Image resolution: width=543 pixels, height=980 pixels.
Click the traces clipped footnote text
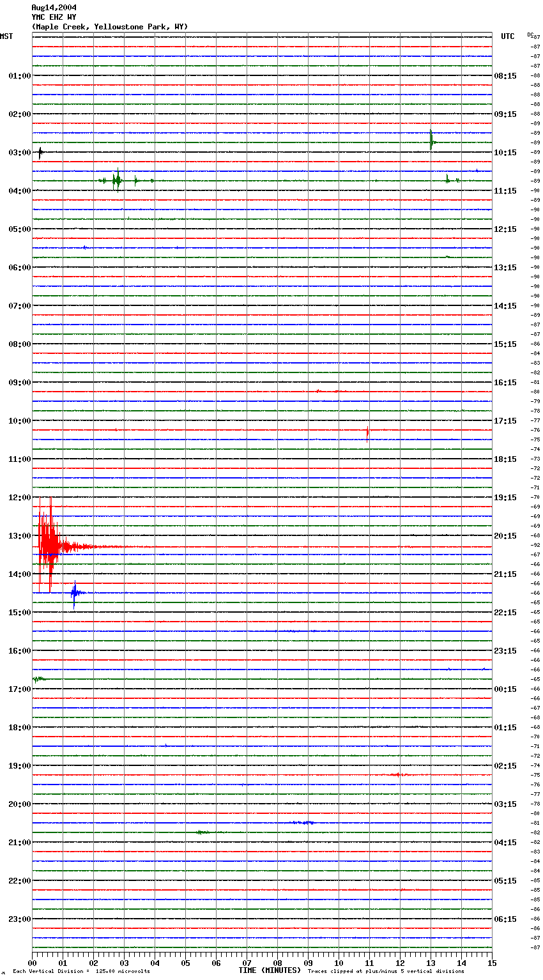click(x=386, y=971)
